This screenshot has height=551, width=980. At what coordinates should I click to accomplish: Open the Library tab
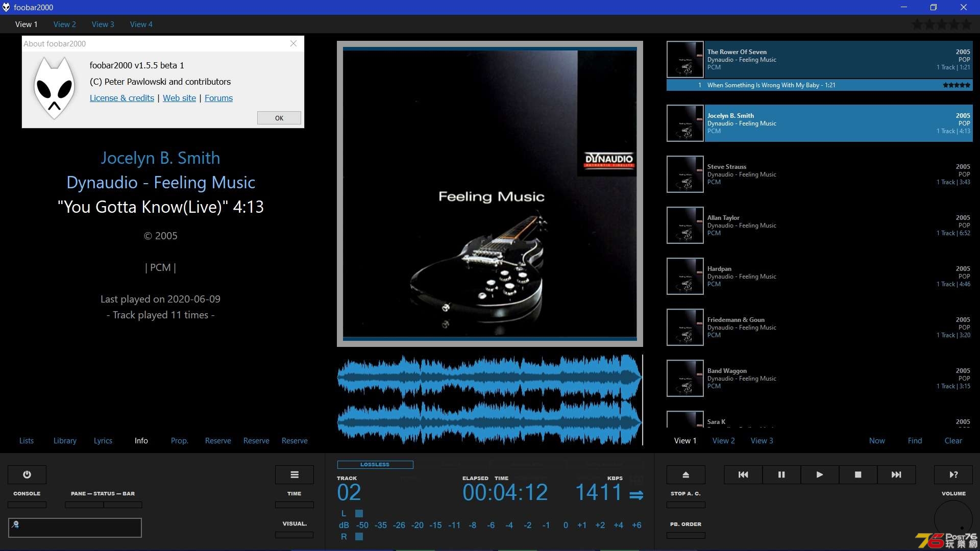pos(65,440)
